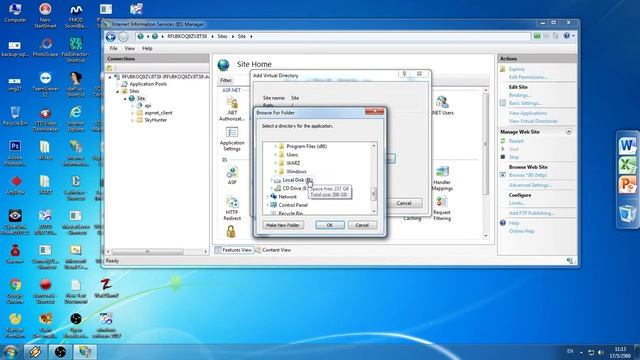Open TeamViewer desktop shortcut
Screen dimensions: 640x360
click(45, 84)
